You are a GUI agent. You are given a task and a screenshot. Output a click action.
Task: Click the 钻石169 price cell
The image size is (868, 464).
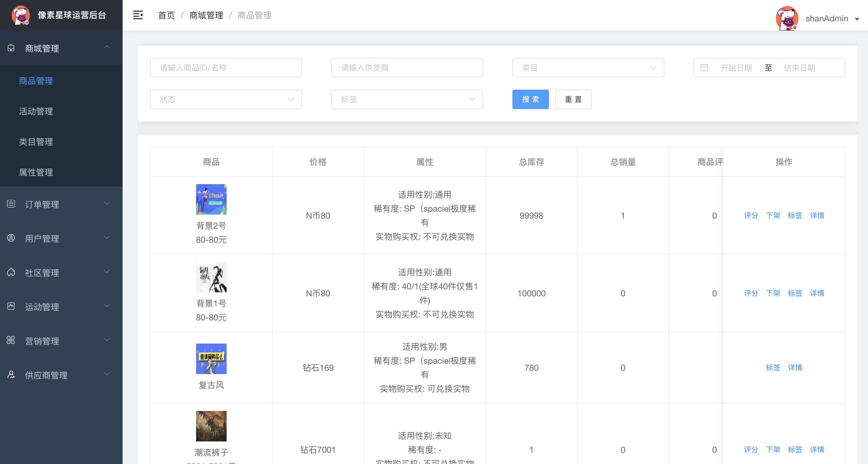click(x=318, y=368)
